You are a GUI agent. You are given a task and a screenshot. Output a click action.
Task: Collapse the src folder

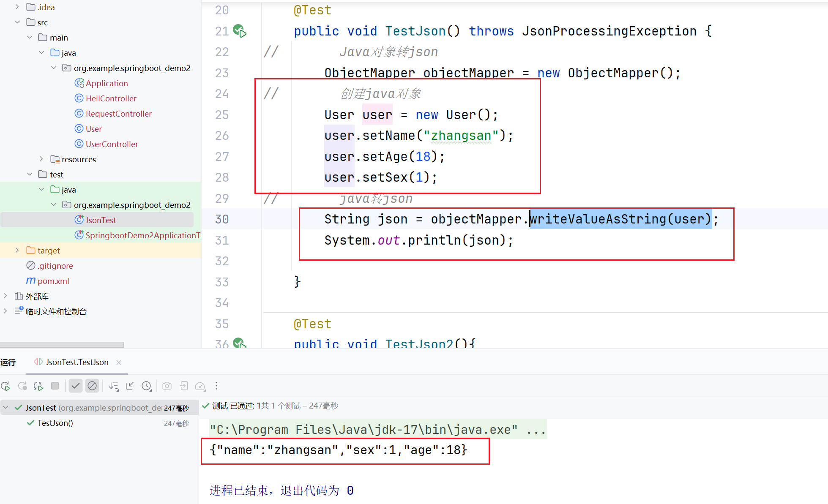(x=17, y=22)
